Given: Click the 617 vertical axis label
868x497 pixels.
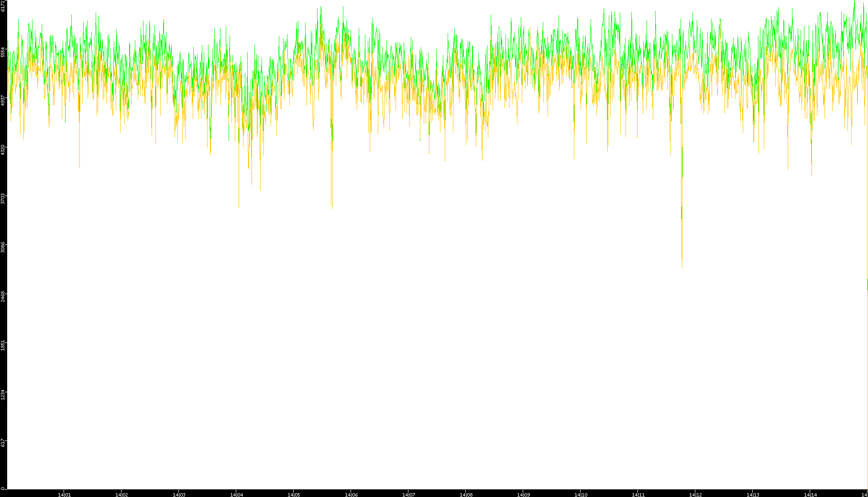Looking at the screenshot, I should click(3, 443).
